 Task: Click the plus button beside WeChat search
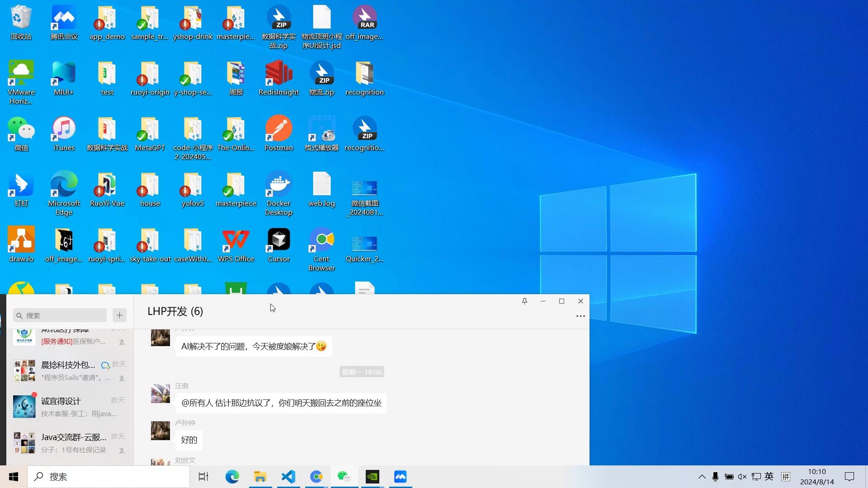coord(119,315)
